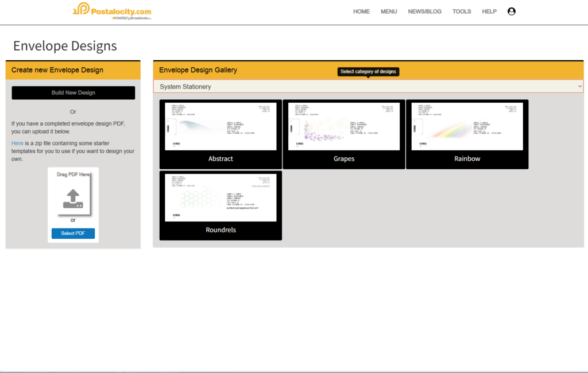The width and height of the screenshot is (588, 373).
Task: Pick the Roundrels envelope design thumbnail
Action: (220, 197)
